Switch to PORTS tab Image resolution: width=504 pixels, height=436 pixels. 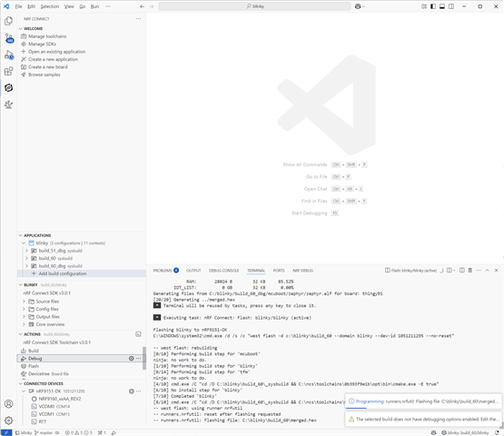click(279, 271)
